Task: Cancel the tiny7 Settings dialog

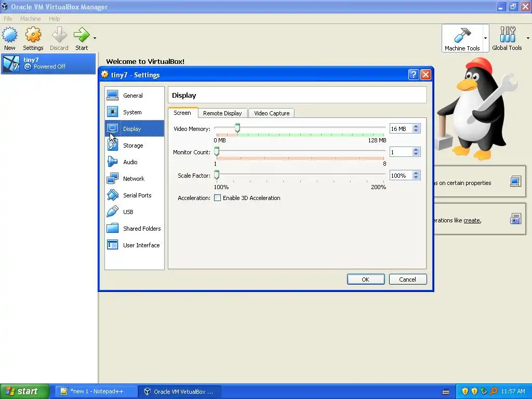Action: [x=408, y=279]
